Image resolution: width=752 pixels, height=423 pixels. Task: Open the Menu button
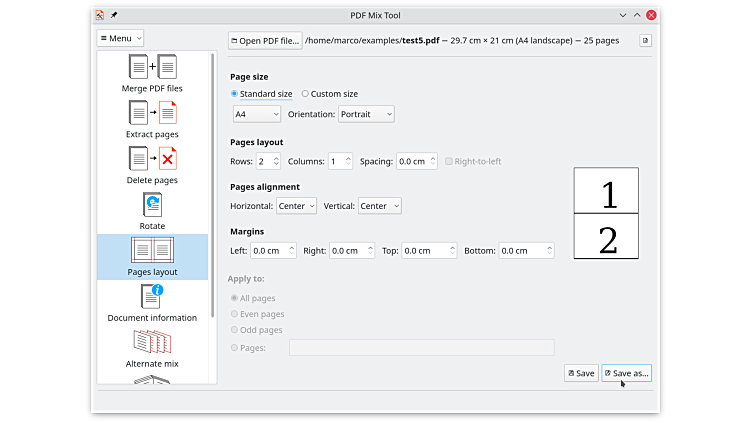click(120, 38)
